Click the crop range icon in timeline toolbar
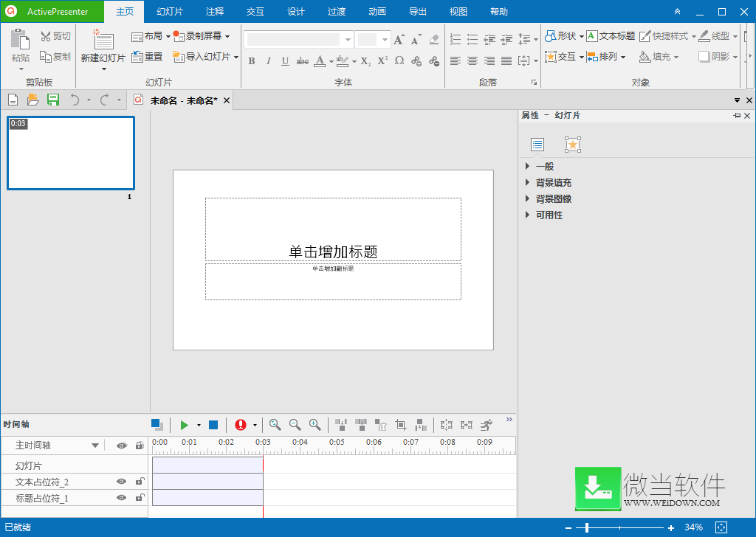Viewport: 756px width, 537px height. [x=400, y=425]
